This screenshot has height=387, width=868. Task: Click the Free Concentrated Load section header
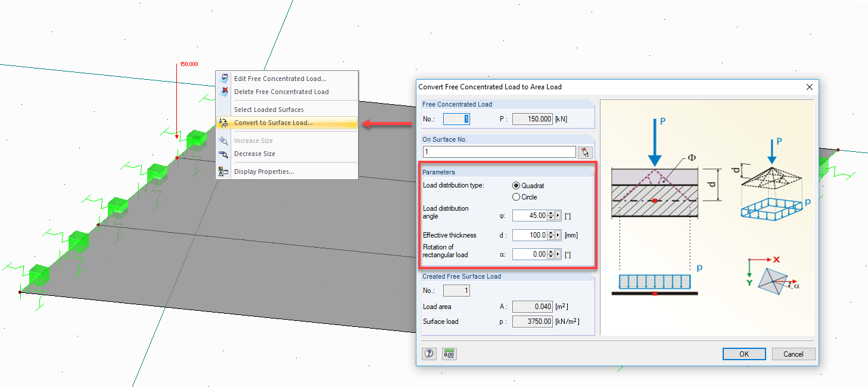click(x=508, y=104)
